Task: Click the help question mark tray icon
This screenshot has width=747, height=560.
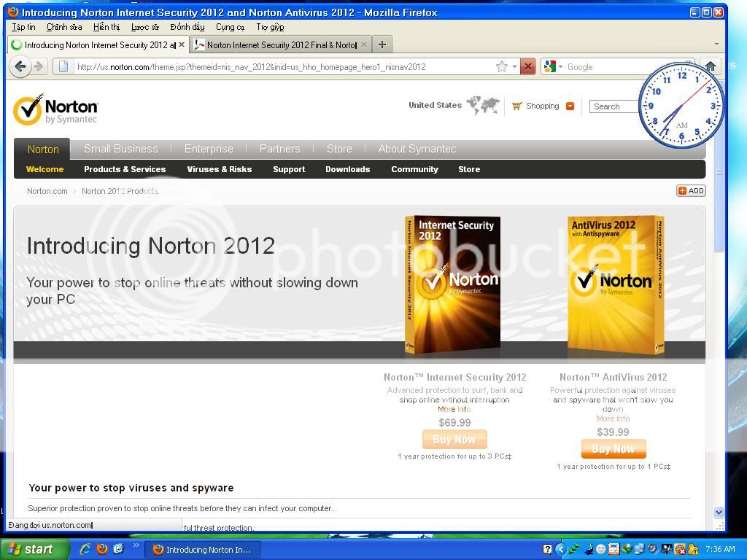Action: click(547, 550)
